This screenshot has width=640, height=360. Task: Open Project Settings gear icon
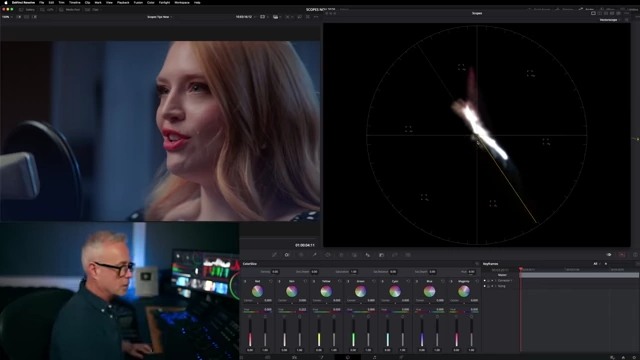(x=634, y=357)
